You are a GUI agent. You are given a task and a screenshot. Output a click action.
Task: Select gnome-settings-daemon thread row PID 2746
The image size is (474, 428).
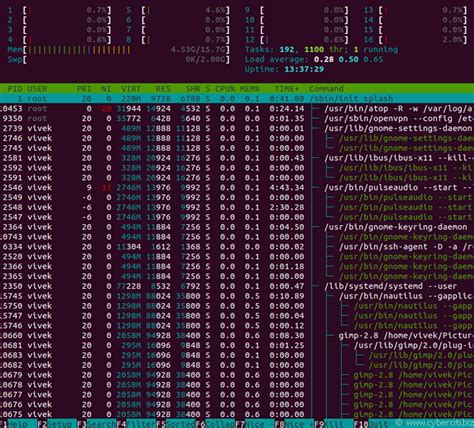[x=237, y=138]
